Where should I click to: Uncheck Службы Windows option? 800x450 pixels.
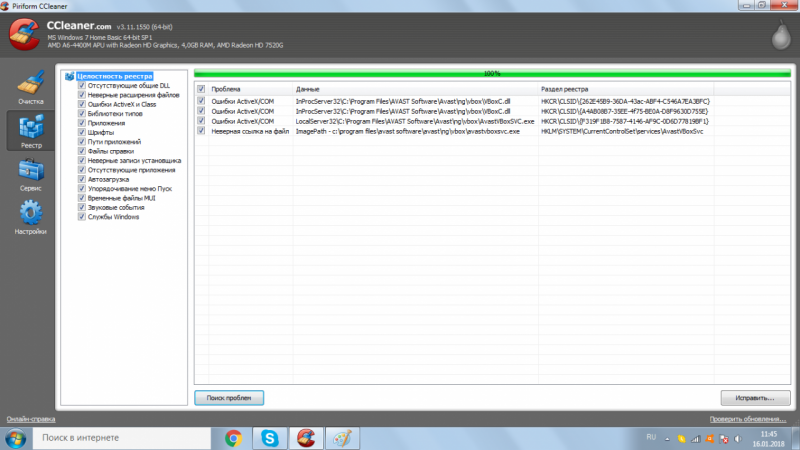[x=82, y=216]
